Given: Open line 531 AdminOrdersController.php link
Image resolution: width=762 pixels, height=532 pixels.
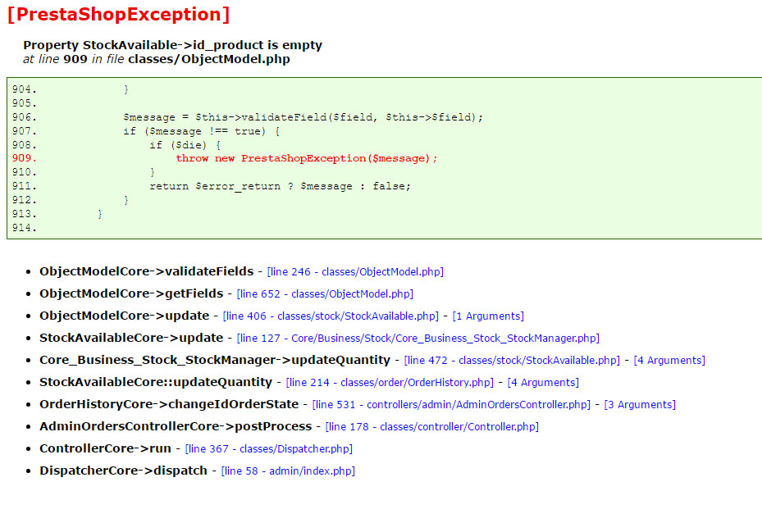Looking at the screenshot, I should (x=451, y=404).
